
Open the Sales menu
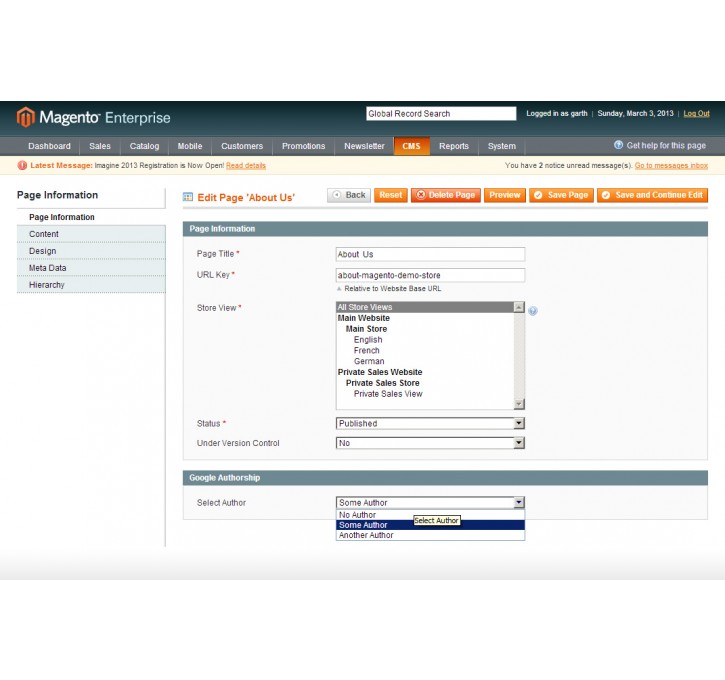coord(100,146)
